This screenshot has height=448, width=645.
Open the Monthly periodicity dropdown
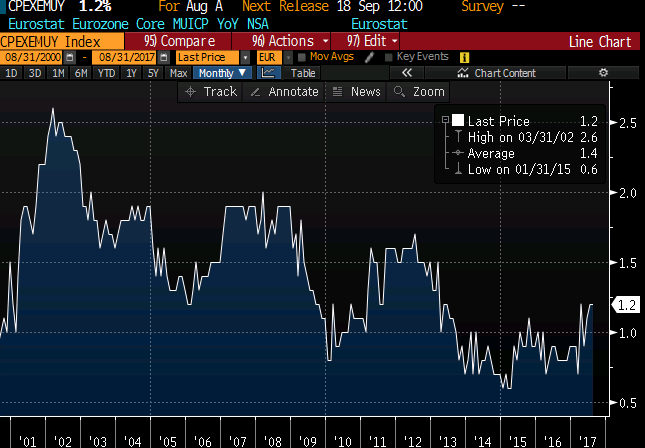[220, 73]
